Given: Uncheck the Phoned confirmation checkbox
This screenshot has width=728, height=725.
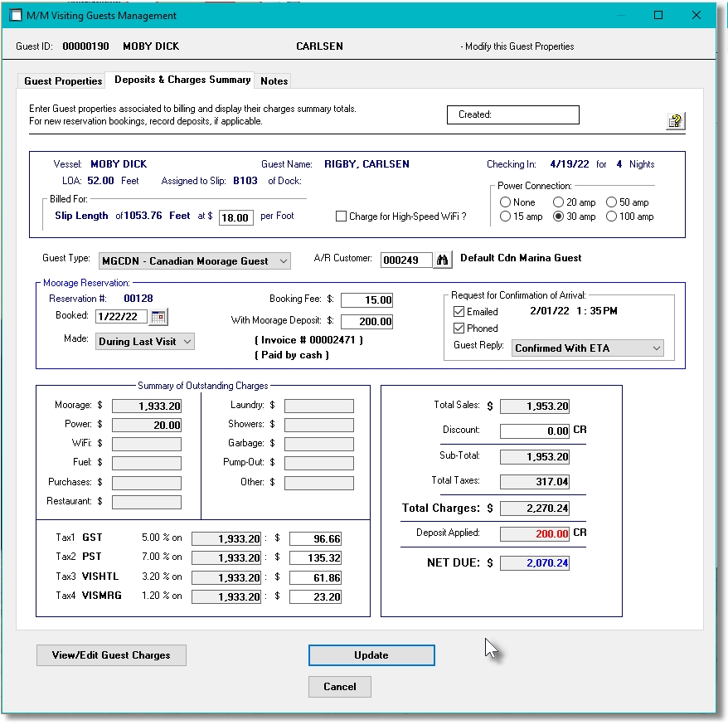Looking at the screenshot, I should click(459, 329).
